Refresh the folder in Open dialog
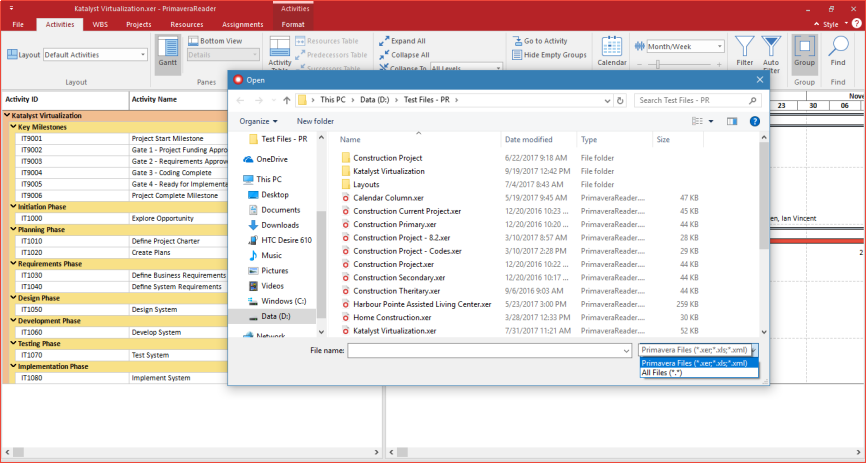The height and width of the screenshot is (463, 867). 620,101
